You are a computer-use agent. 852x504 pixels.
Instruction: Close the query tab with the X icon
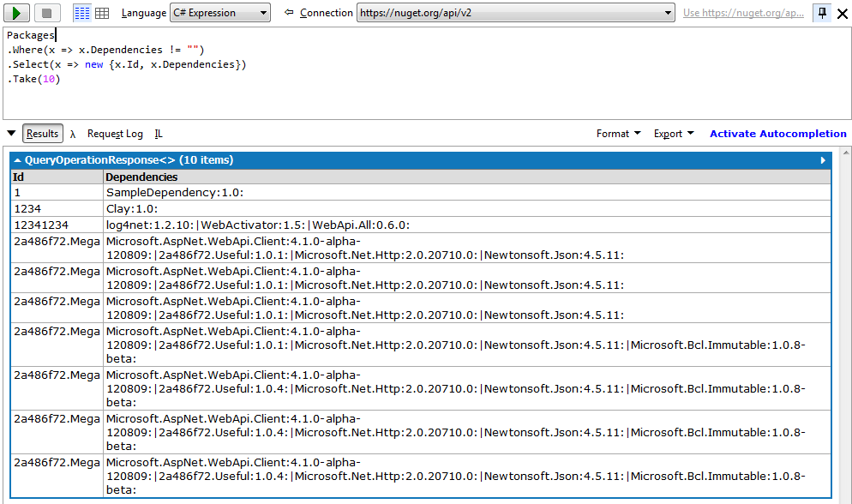click(x=843, y=14)
